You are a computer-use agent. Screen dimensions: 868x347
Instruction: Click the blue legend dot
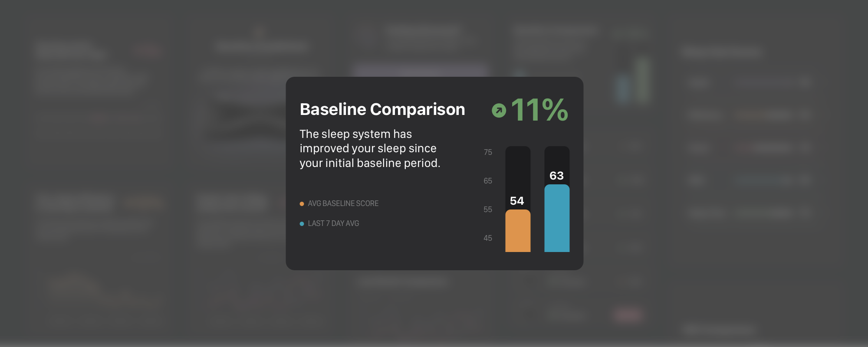point(302,224)
